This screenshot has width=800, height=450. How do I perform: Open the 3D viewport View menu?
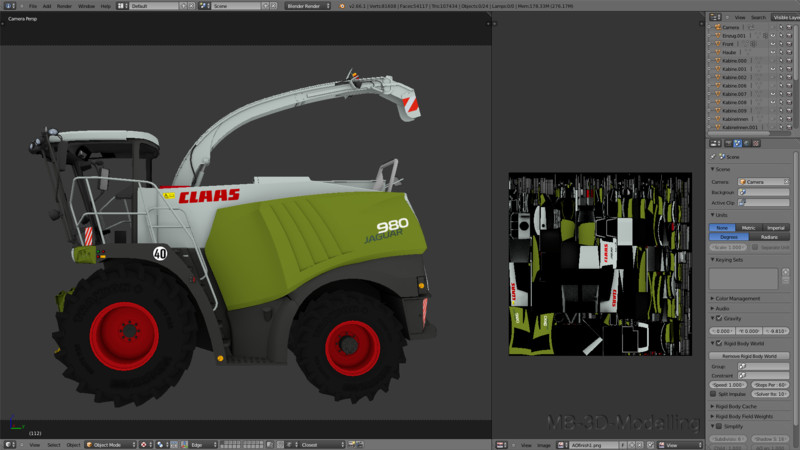pyautogui.click(x=34, y=445)
